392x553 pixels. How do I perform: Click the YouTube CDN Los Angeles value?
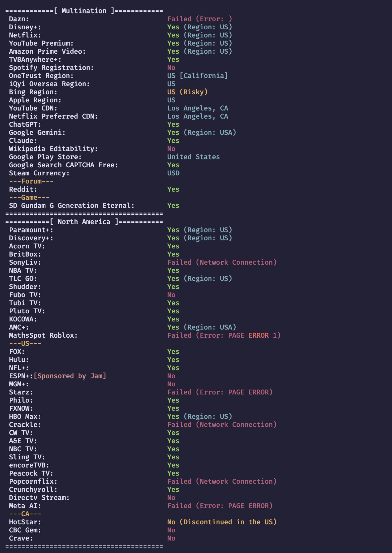tap(198, 108)
